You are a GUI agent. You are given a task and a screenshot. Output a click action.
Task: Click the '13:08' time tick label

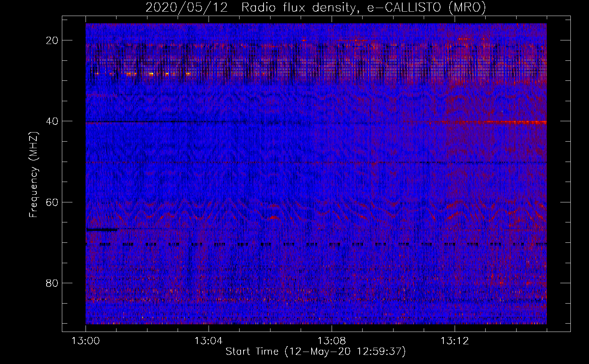coord(331,341)
